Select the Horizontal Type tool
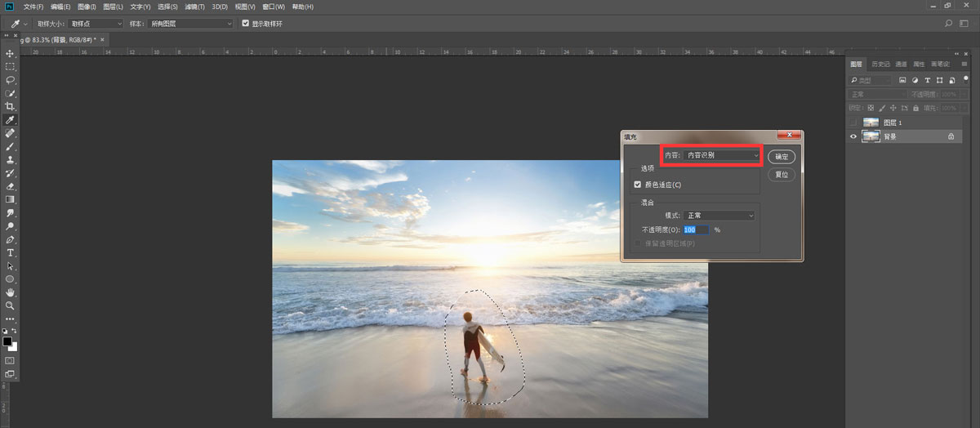980x428 pixels. click(x=10, y=253)
